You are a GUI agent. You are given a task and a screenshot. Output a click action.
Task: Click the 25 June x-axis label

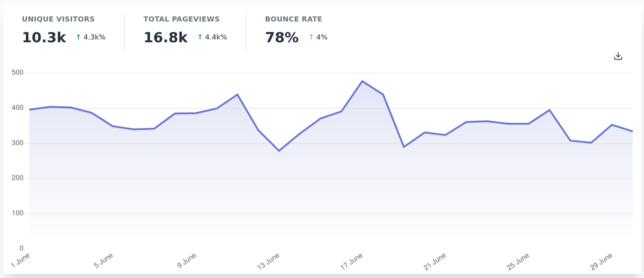pyautogui.click(x=518, y=261)
